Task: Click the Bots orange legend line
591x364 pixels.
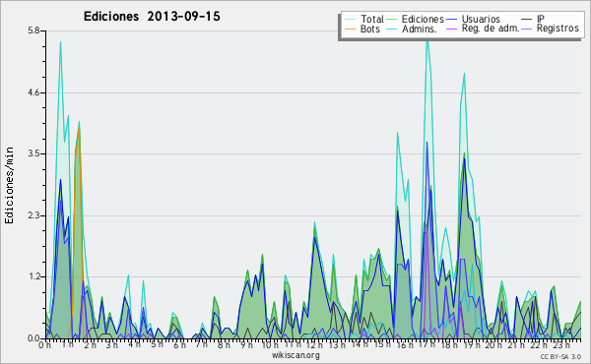Action: tap(350, 29)
